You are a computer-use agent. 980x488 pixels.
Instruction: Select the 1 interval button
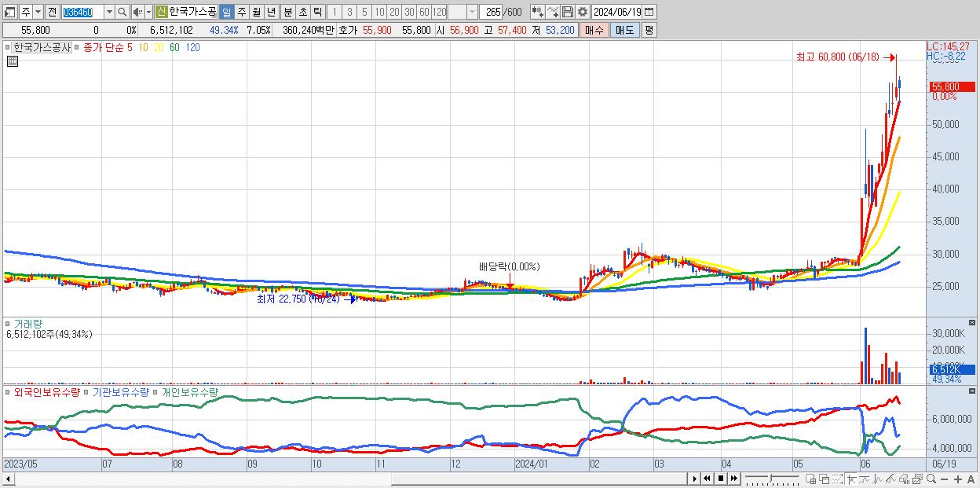[334, 12]
